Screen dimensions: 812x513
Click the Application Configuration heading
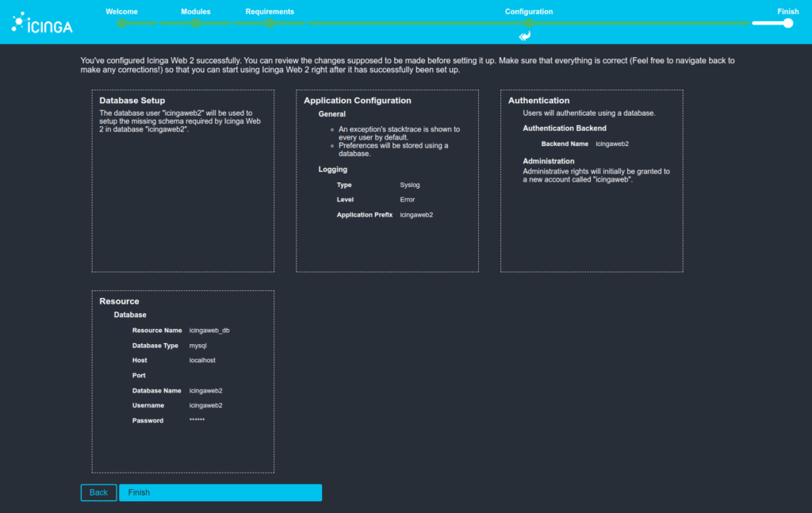358,101
